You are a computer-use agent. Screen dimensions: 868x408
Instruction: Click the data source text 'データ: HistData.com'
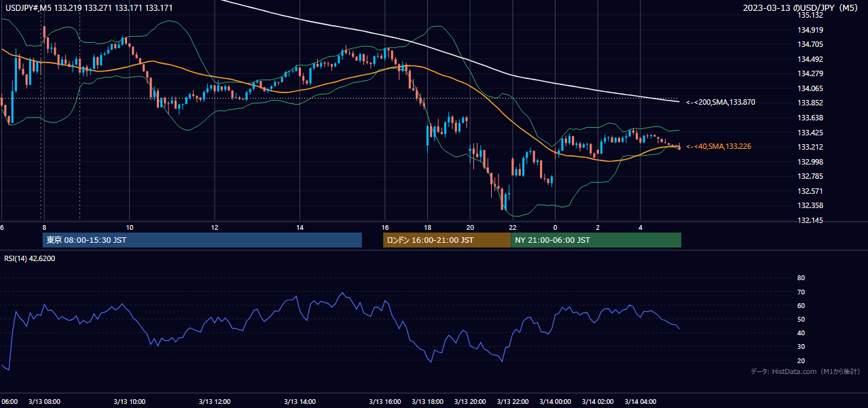782,371
